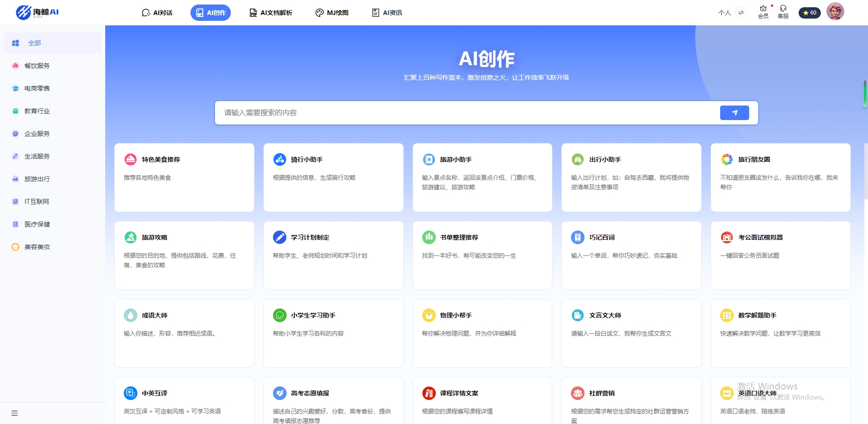Screen dimensions: 868x424
Task: Click description text 一键回答公务员面试题
Action: 750,255
